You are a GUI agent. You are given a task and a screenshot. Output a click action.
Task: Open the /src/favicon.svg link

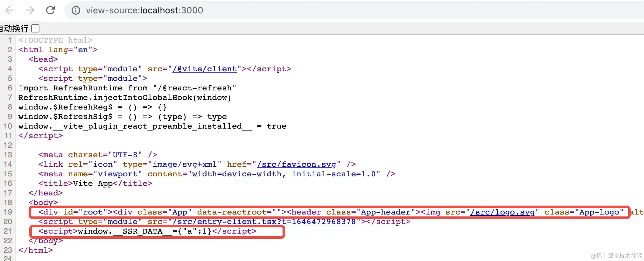(296, 164)
